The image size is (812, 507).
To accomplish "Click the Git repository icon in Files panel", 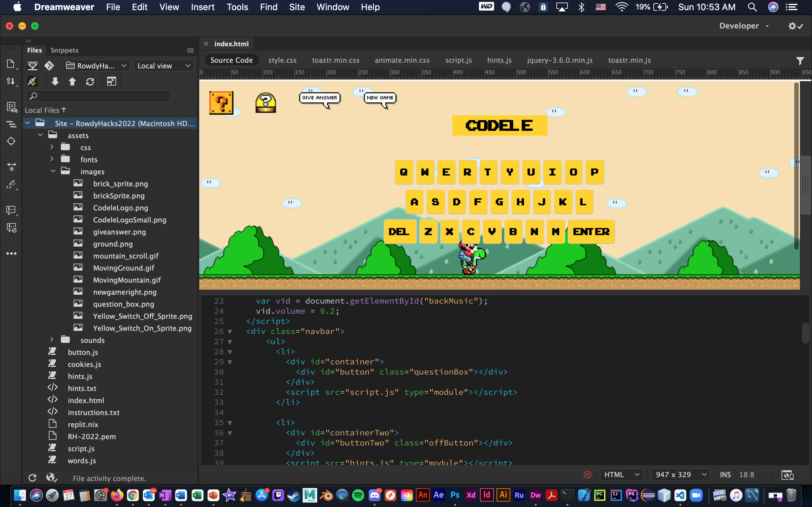I will (x=49, y=65).
